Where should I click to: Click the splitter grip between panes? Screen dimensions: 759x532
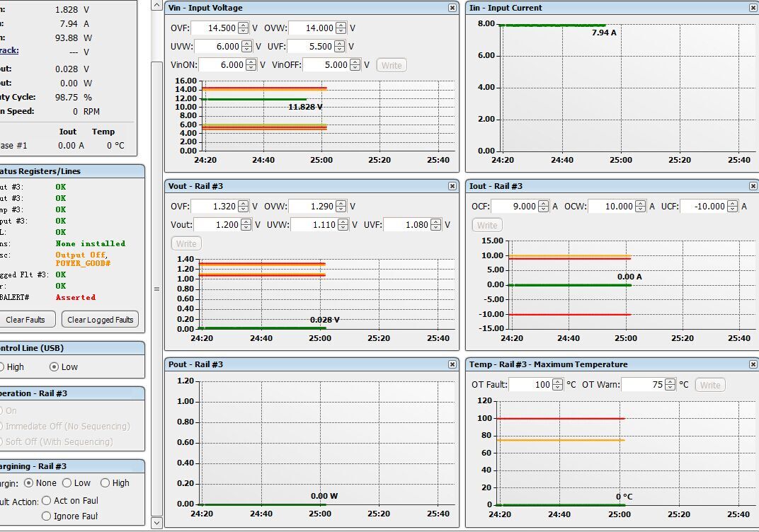[157, 289]
